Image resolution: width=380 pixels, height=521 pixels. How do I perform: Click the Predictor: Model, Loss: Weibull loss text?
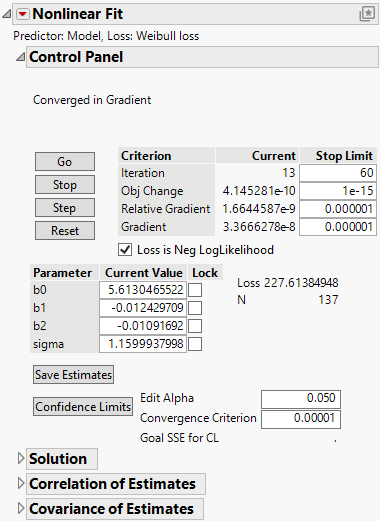pyautogui.click(x=106, y=36)
